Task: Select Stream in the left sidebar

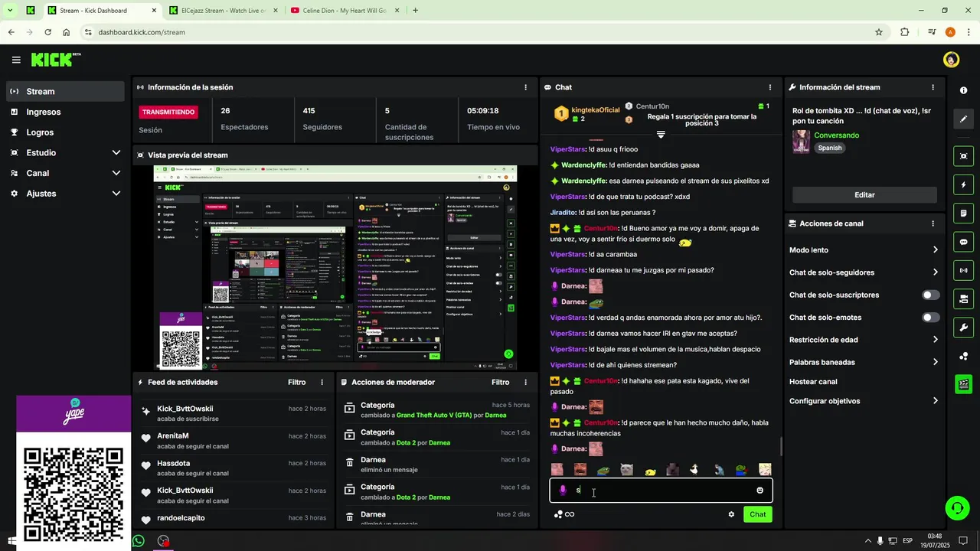Action: [x=66, y=91]
